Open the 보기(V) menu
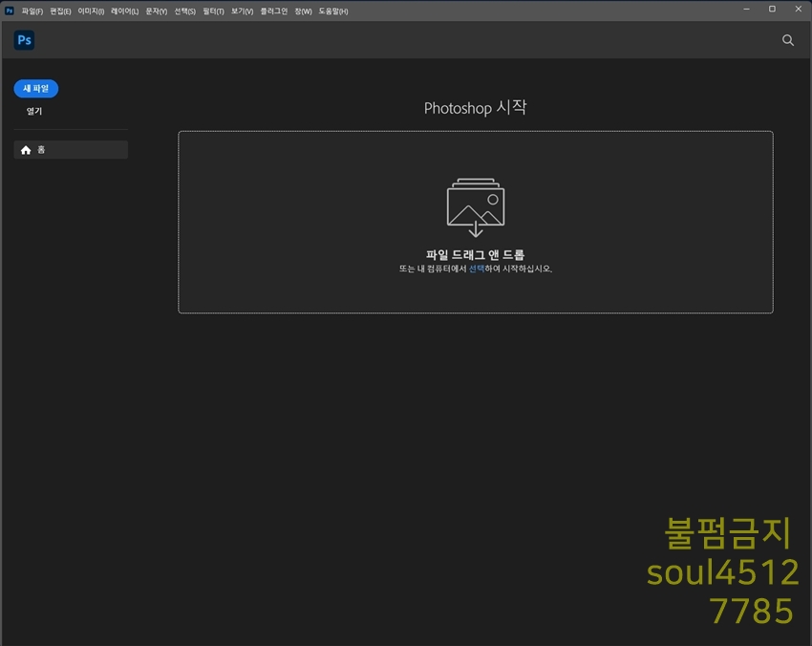 [242, 11]
